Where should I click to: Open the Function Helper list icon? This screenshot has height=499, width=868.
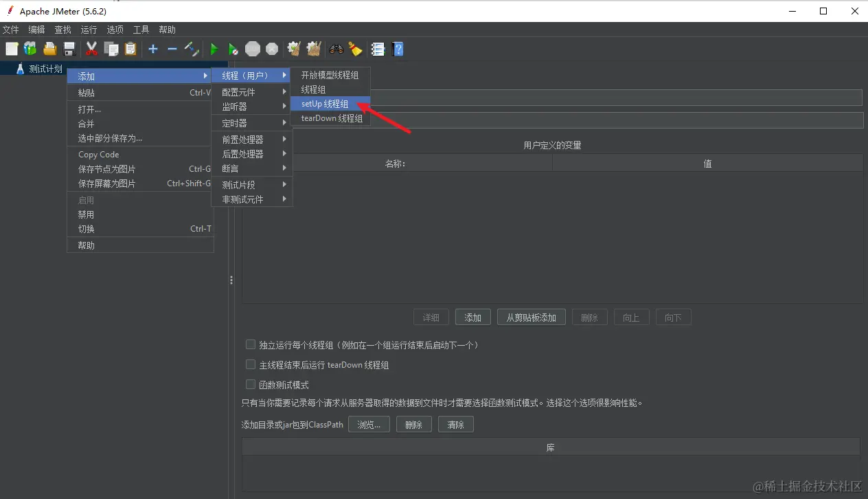tap(378, 49)
